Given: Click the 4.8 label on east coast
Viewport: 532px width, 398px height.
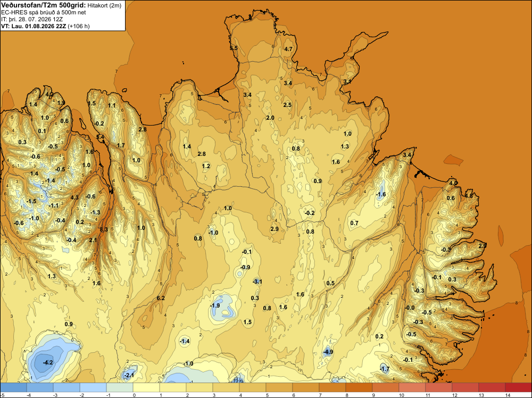Looking at the screenshot, I should click(469, 196).
